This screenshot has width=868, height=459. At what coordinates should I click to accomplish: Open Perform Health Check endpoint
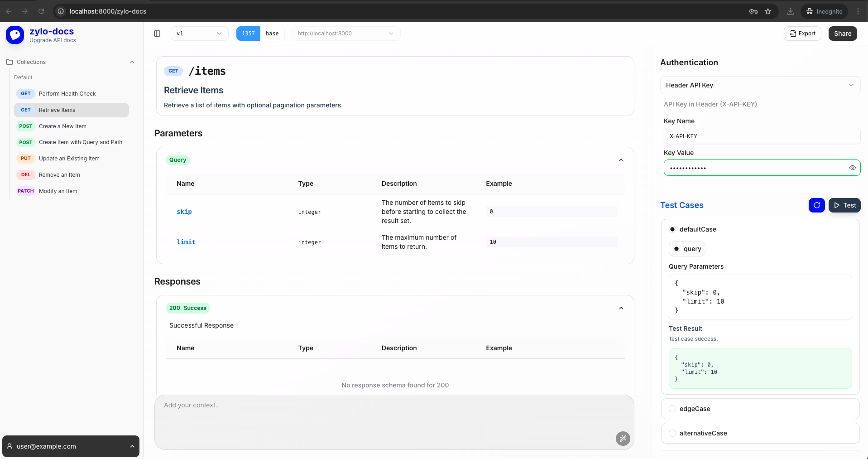[x=72, y=94]
